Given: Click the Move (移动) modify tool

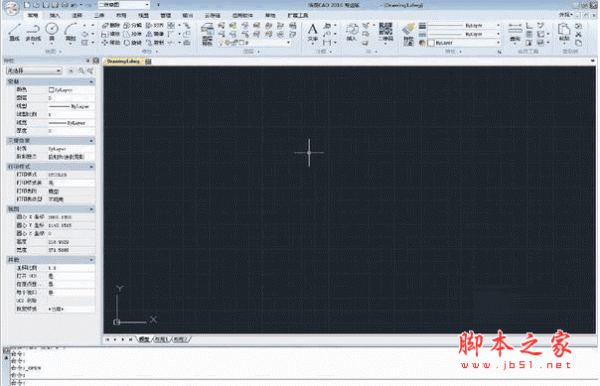Looking at the screenshot, I should pos(111,42).
